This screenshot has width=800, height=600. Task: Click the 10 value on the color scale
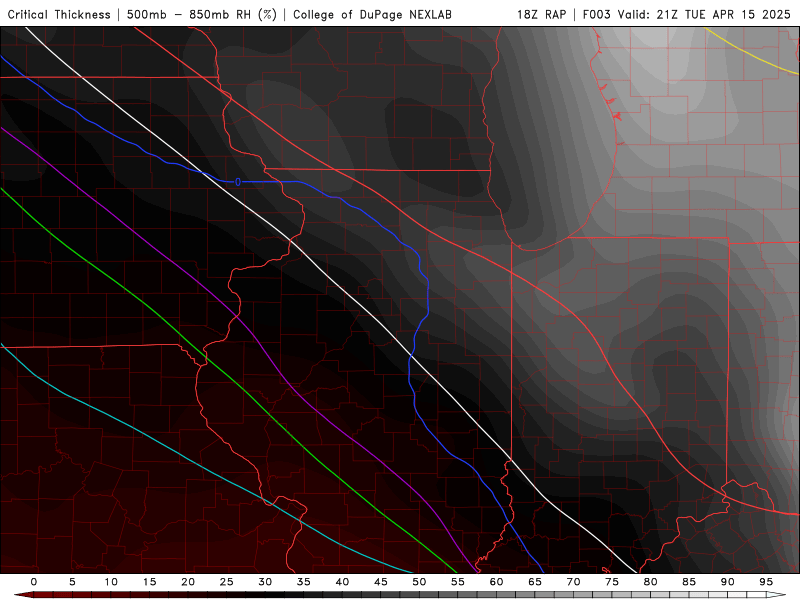coord(111,582)
